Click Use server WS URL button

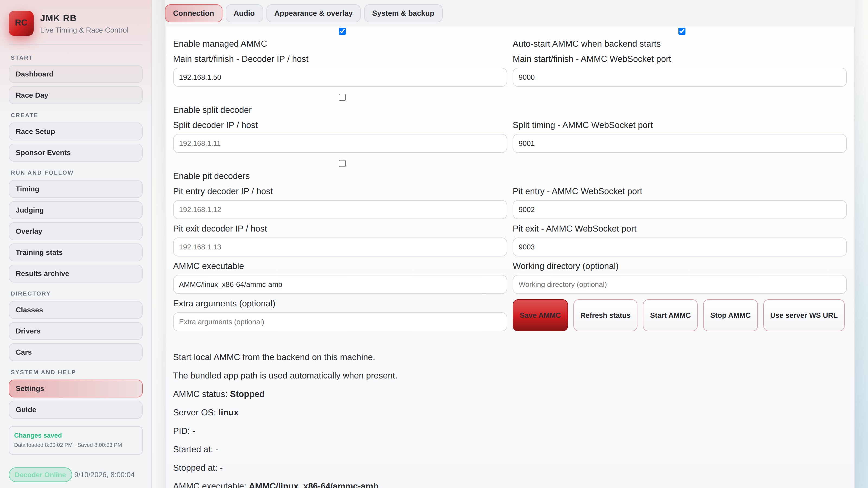point(804,315)
